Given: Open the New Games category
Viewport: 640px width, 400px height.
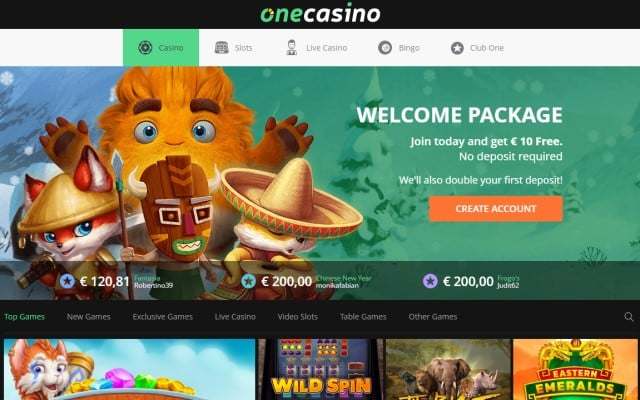Looking at the screenshot, I should (89, 317).
